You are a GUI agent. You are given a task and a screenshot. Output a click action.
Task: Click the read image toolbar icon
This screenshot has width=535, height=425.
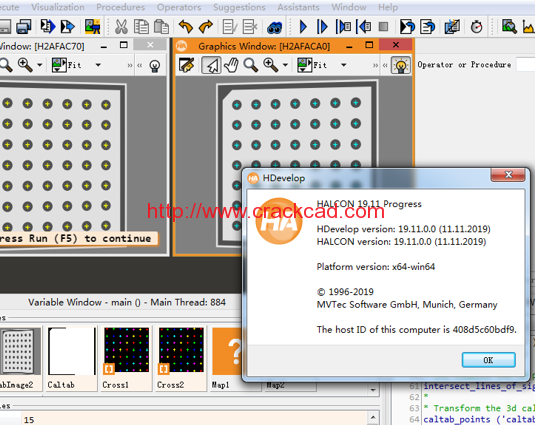tap(92, 27)
